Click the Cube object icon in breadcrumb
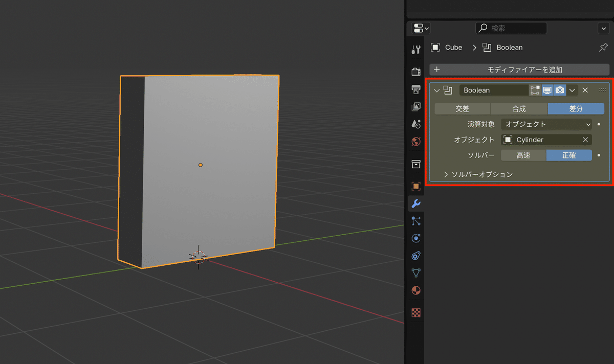The width and height of the screenshot is (614, 364). (x=435, y=48)
